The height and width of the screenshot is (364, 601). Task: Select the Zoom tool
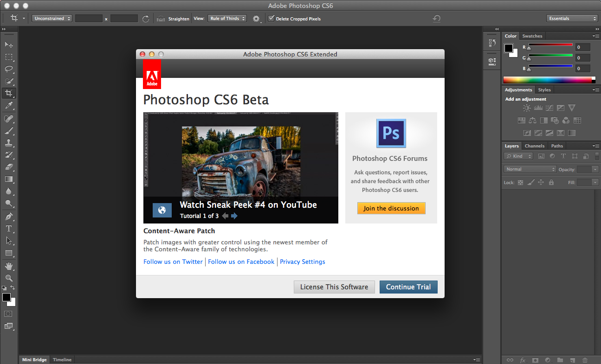pyautogui.click(x=9, y=278)
